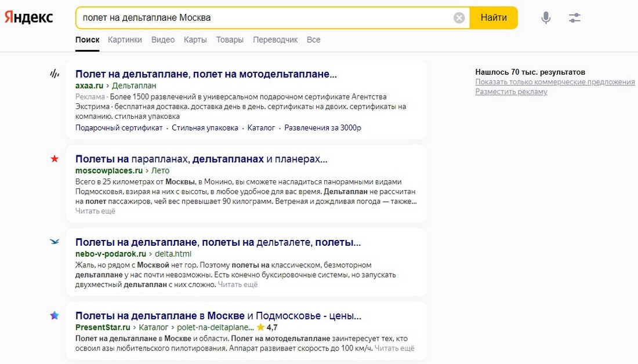The image size is (638, 364).
Task: Click the yellow rating star next to 4,7
Action: 260,327
